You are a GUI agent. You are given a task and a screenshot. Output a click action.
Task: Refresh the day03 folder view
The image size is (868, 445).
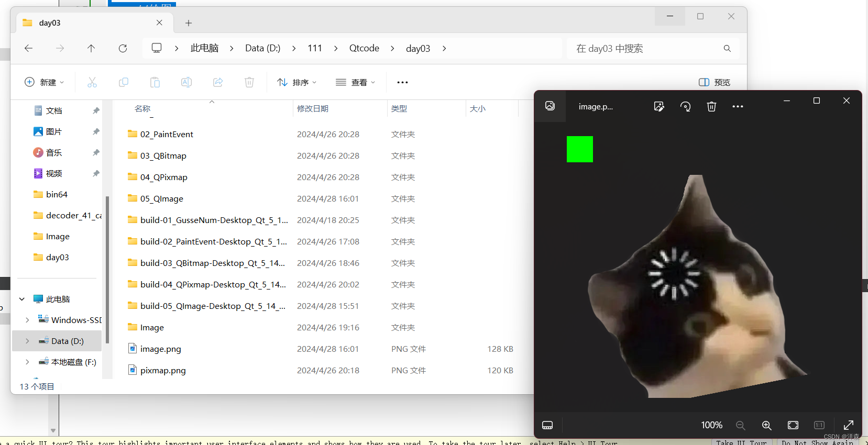tap(123, 48)
